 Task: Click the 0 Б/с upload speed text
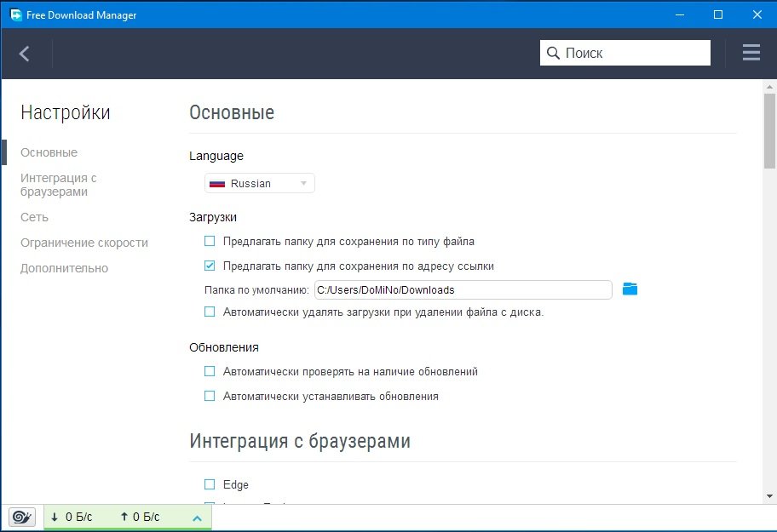tap(147, 518)
